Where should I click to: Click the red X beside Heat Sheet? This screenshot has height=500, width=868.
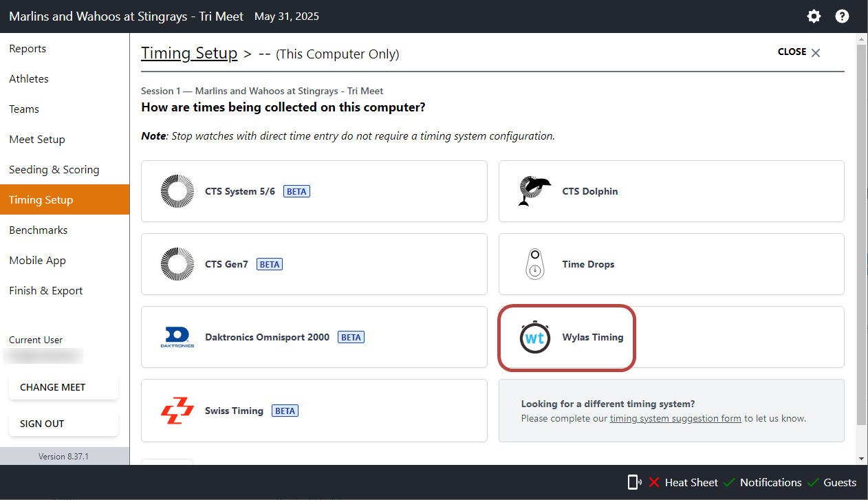(653, 482)
